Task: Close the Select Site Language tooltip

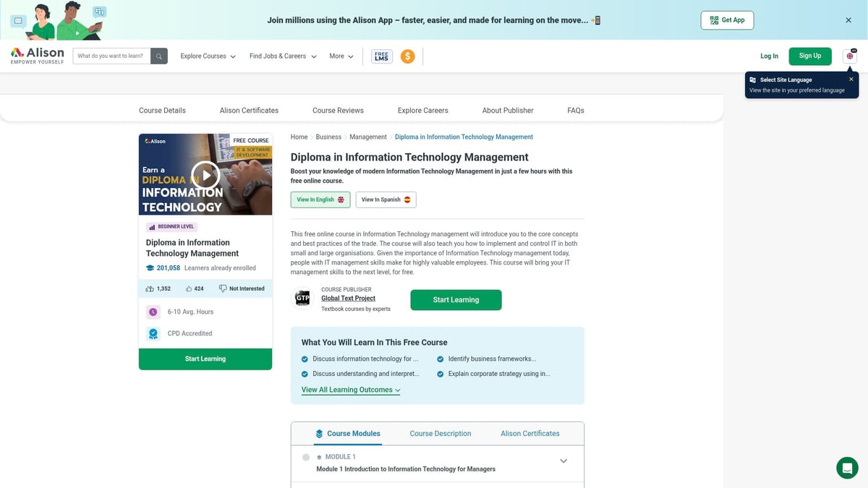Action: pyautogui.click(x=851, y=79)
